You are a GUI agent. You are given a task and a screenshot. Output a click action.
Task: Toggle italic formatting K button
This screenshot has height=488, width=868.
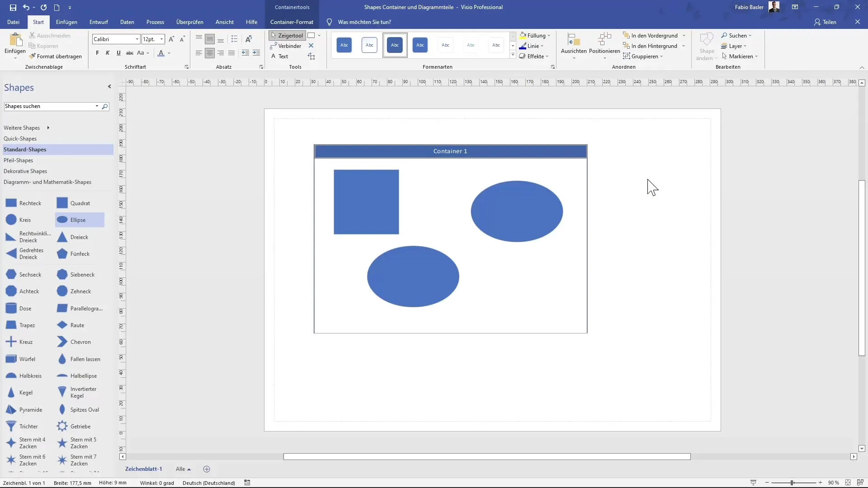tap(108, 53)
